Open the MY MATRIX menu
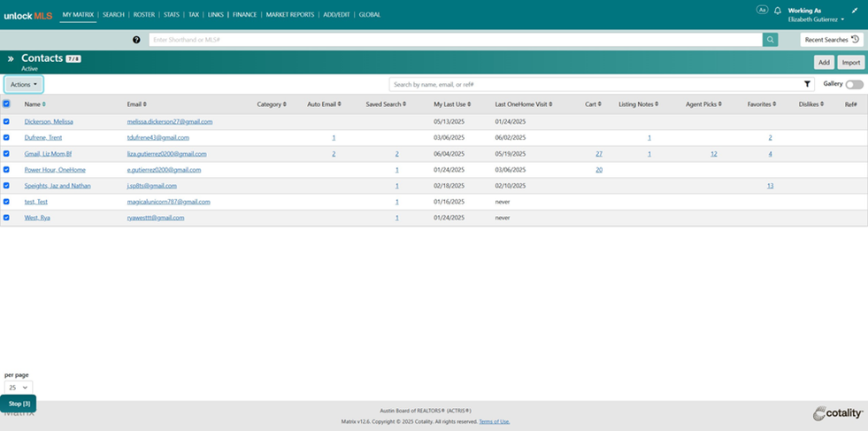Image resolution: width=868 pixels, height=431 pixels. (78, 15)
